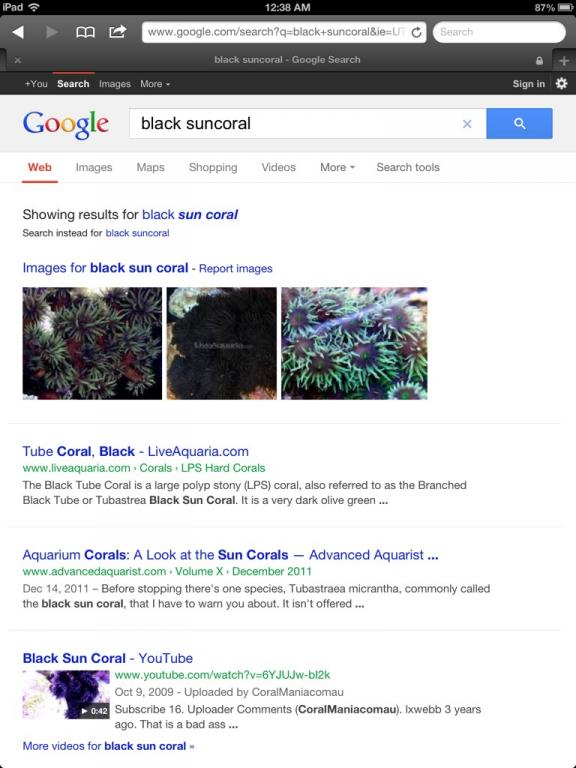This screenshot has width=576, height=768.
Task: Expand the More dropdown beside Videos
Action: point(337,167)
